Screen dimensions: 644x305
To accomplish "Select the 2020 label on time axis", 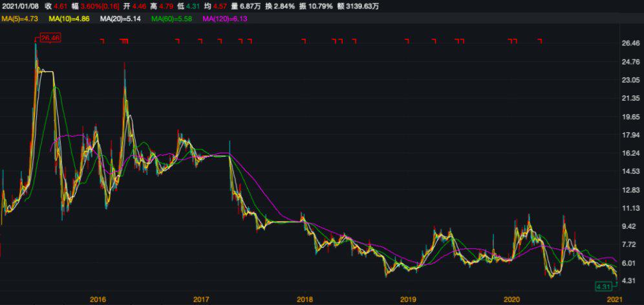I will [511, 299].
